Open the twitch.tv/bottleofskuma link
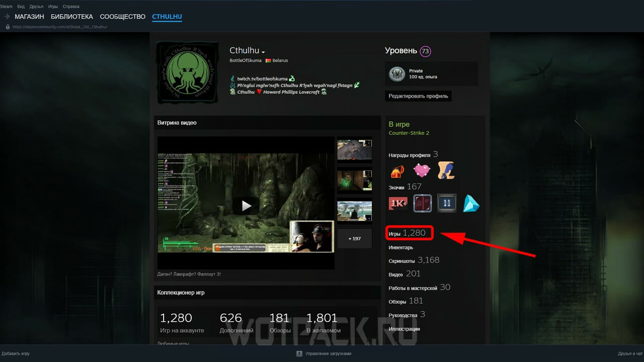 pyautogui.click(x=263, y=79)
